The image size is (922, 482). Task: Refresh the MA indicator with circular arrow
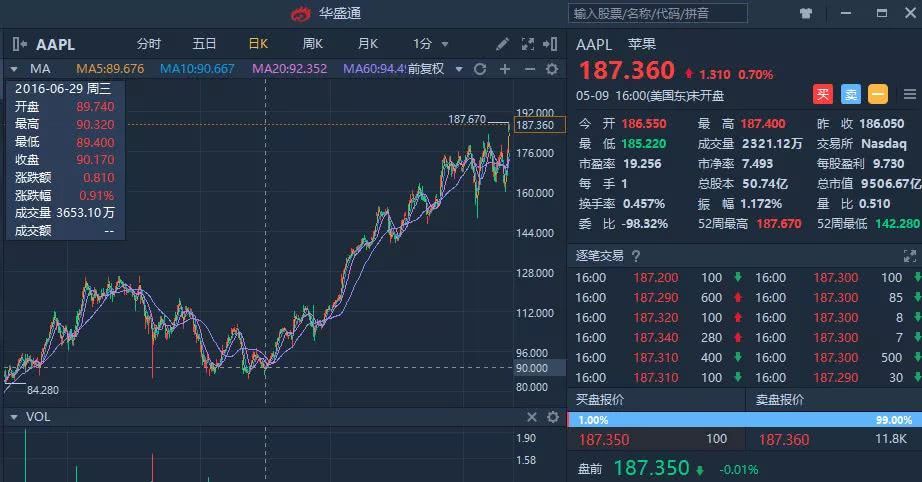(480, 69)
